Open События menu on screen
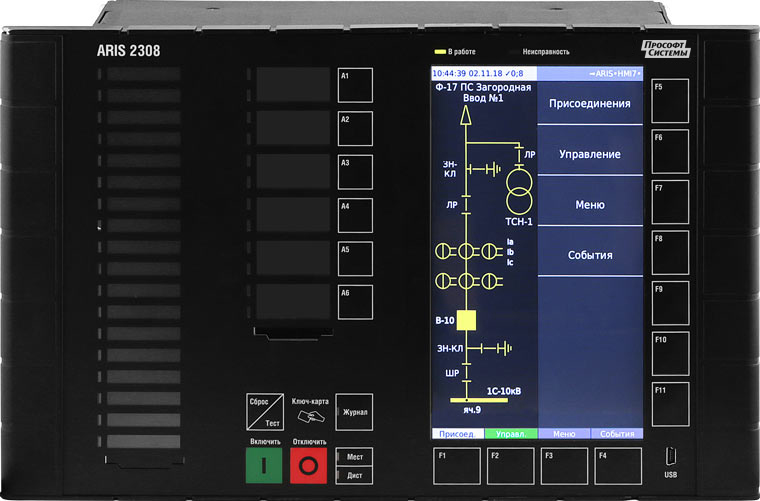Screen dimensions: 760x501 tap(590, 255)
